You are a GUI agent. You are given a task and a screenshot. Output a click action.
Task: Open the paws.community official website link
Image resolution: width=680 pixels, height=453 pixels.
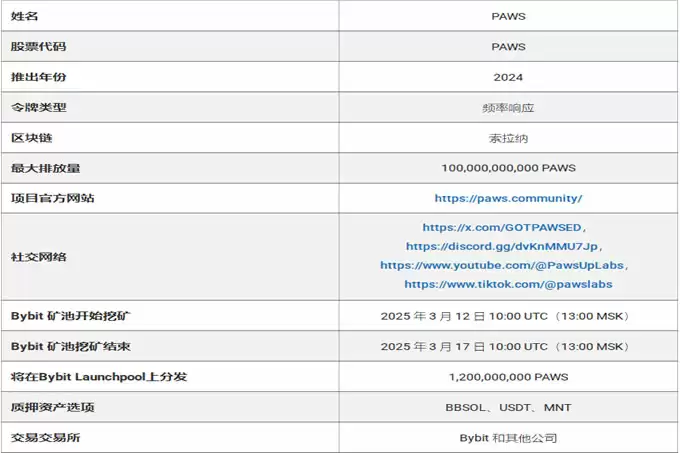point(508,199)
